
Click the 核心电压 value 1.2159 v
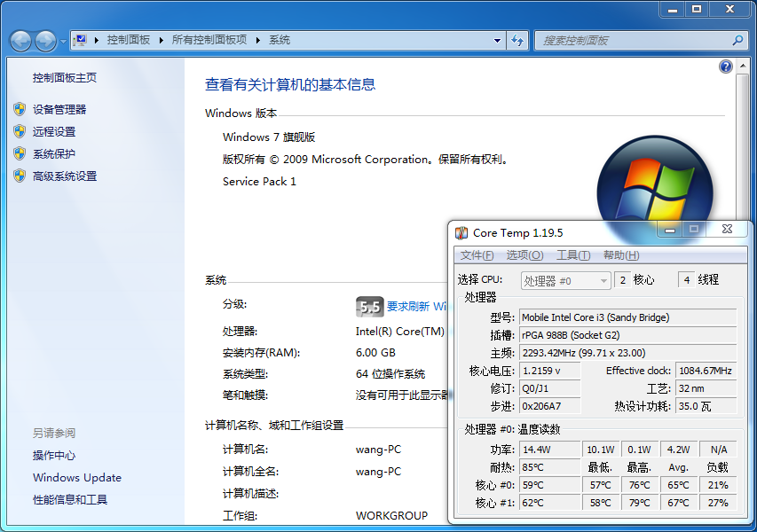tap(550, 371)
